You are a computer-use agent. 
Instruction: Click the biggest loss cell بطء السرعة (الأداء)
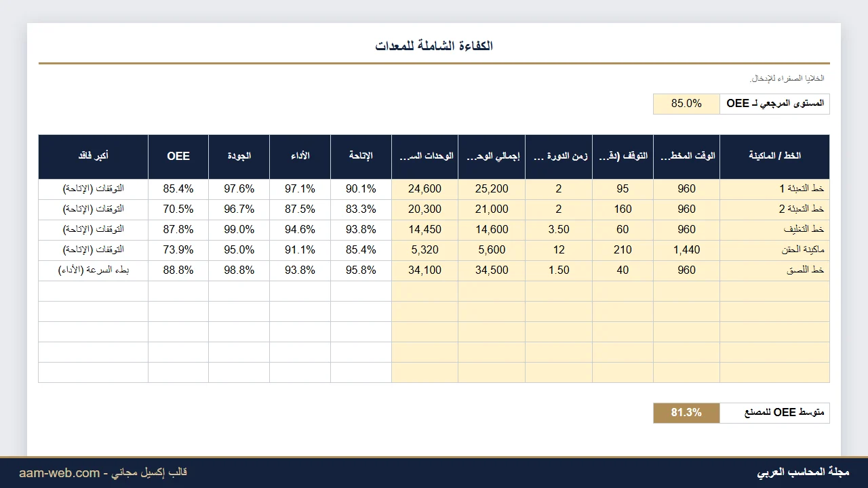click(94, 270)
